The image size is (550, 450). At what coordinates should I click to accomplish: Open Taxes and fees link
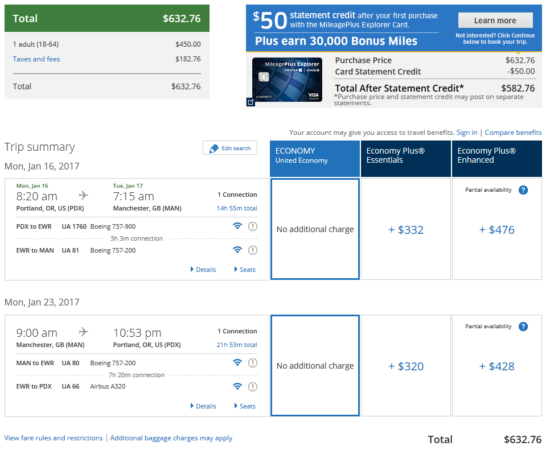point(36,59)
